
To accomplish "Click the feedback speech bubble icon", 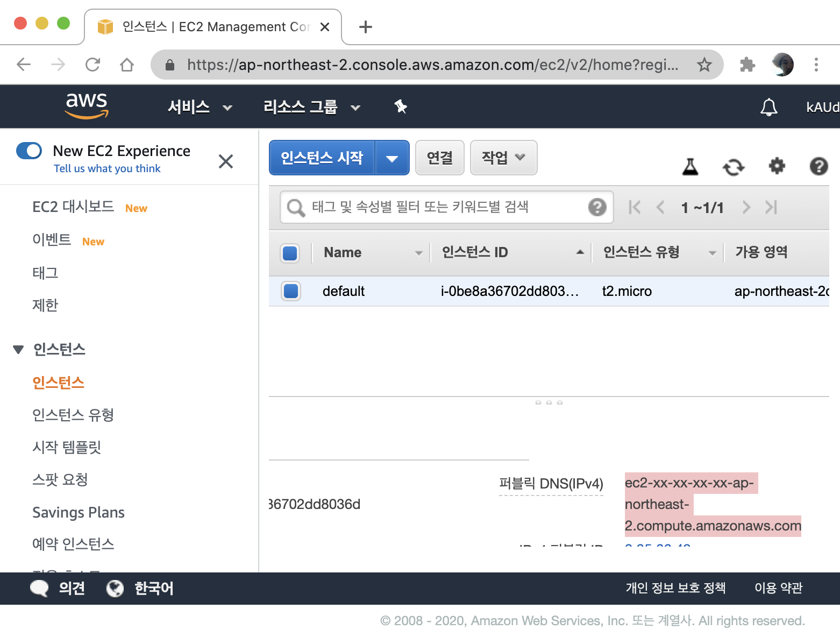I will (39, 589).
